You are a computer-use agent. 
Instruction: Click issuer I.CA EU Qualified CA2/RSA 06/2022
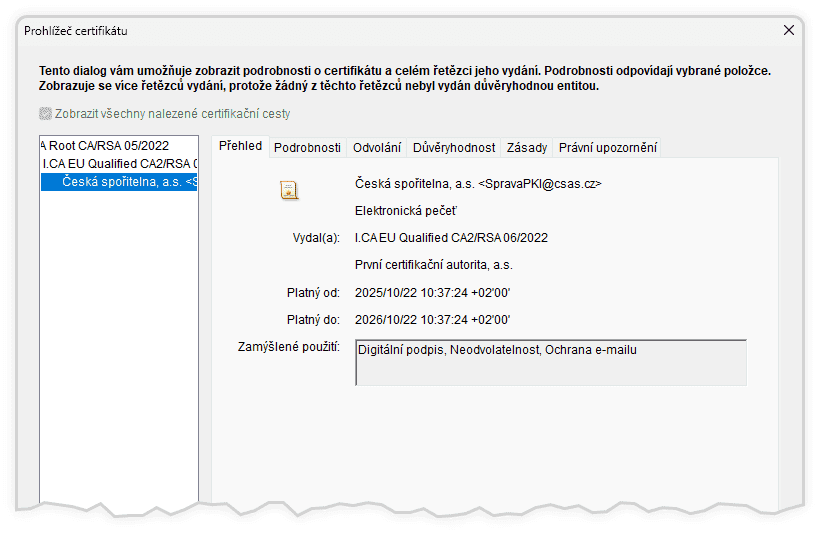pos(451,238)
